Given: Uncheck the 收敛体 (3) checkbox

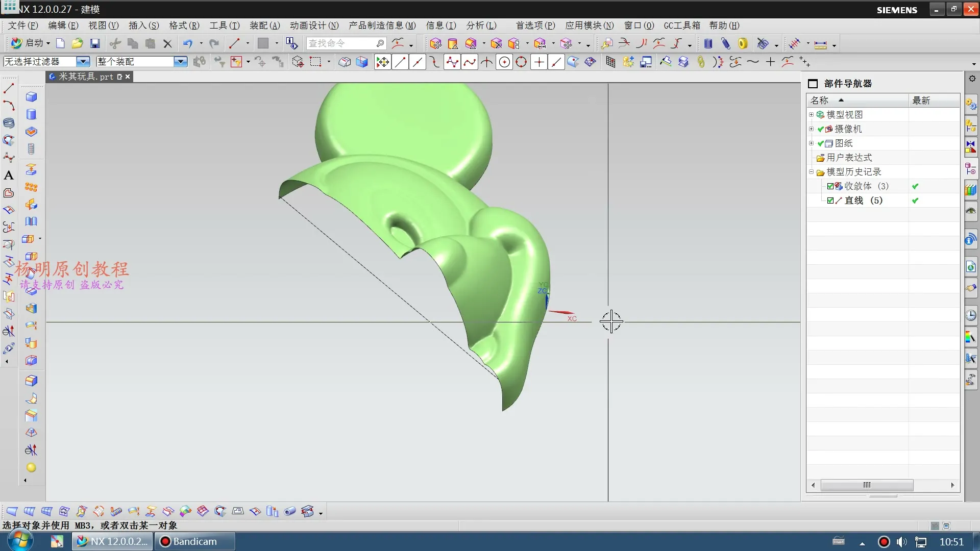Looking at the screenshot, I should pos(830,186).
